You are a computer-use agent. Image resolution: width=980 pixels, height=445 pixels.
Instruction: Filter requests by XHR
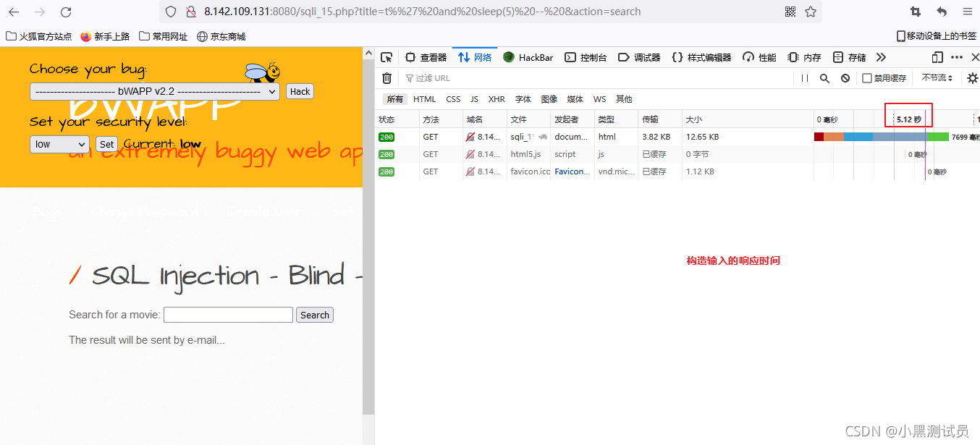[497, 99]
